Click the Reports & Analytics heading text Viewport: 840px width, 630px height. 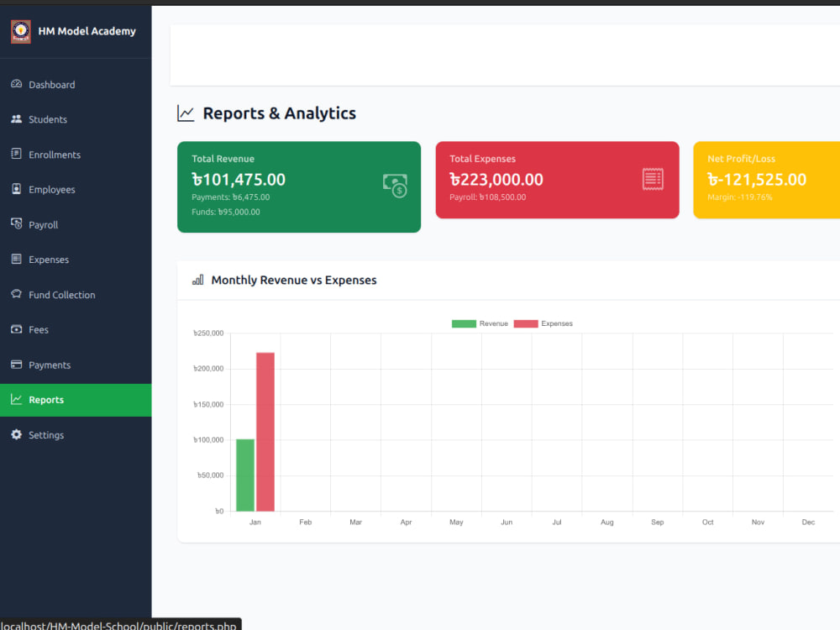point(279,113)
